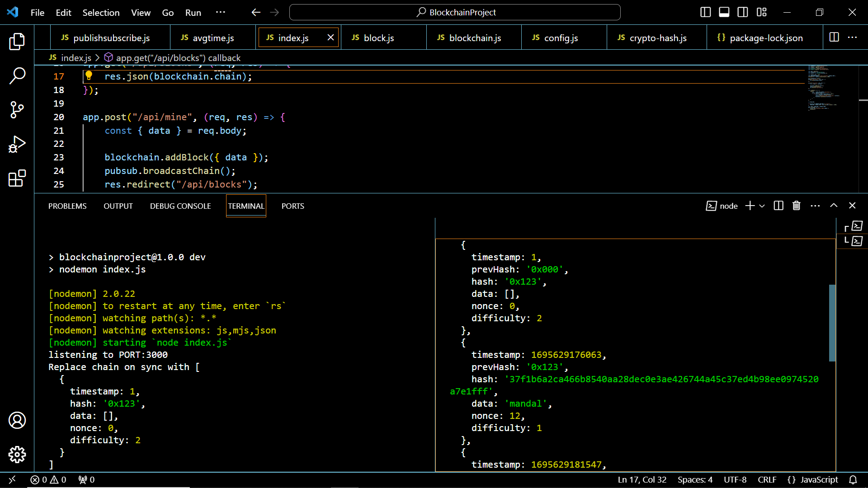The width and height of the screenshot is (868, 488).
Task: Switch to the blockchain.js tab
Action: 474,38
